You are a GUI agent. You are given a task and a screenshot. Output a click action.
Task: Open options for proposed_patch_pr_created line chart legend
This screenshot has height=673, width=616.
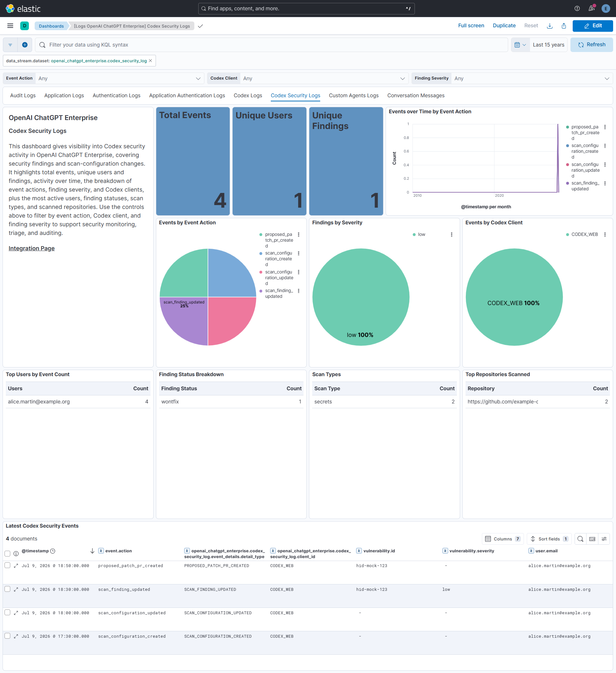(x=605, y=127)
